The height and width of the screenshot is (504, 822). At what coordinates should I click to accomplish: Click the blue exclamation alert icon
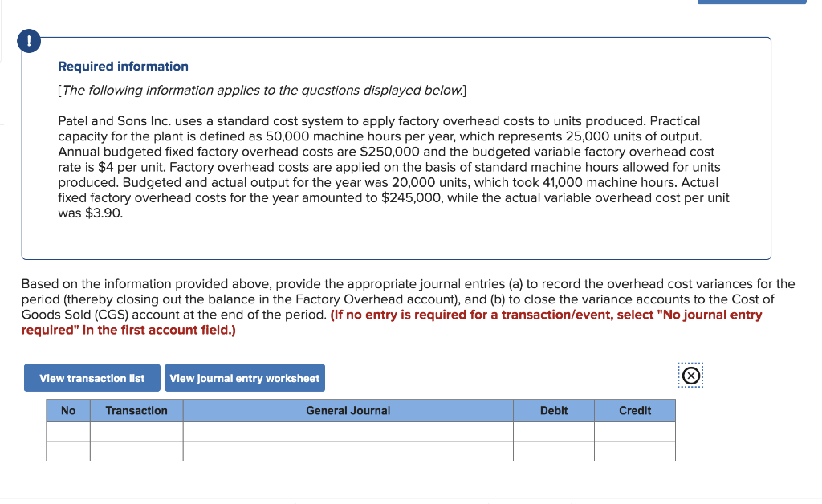(29, 41)
